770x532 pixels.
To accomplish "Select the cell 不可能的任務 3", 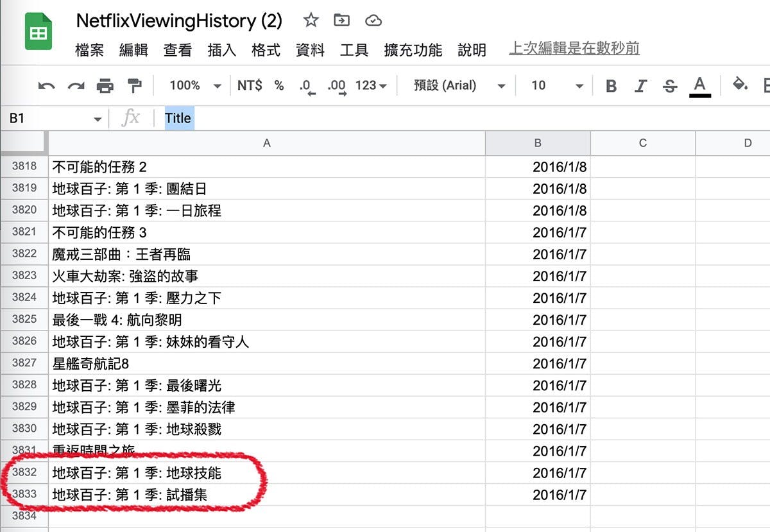I will point(267,232).
